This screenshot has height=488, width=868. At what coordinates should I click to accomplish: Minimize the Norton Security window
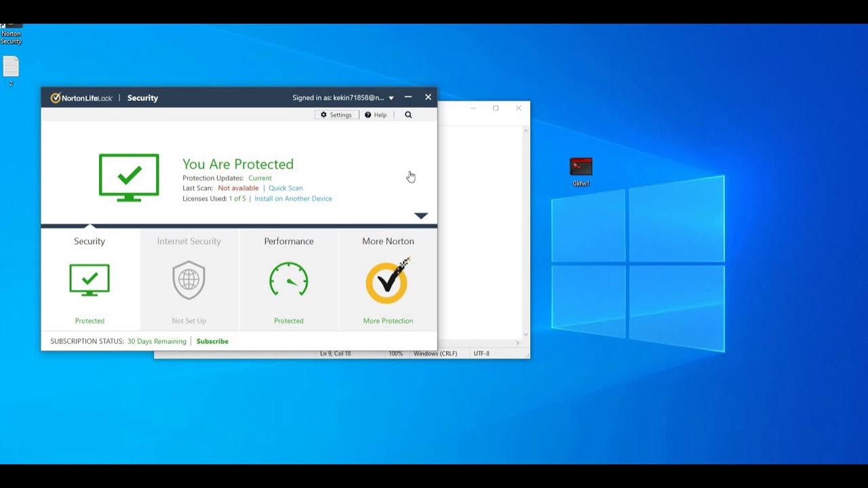click(408, 98)
